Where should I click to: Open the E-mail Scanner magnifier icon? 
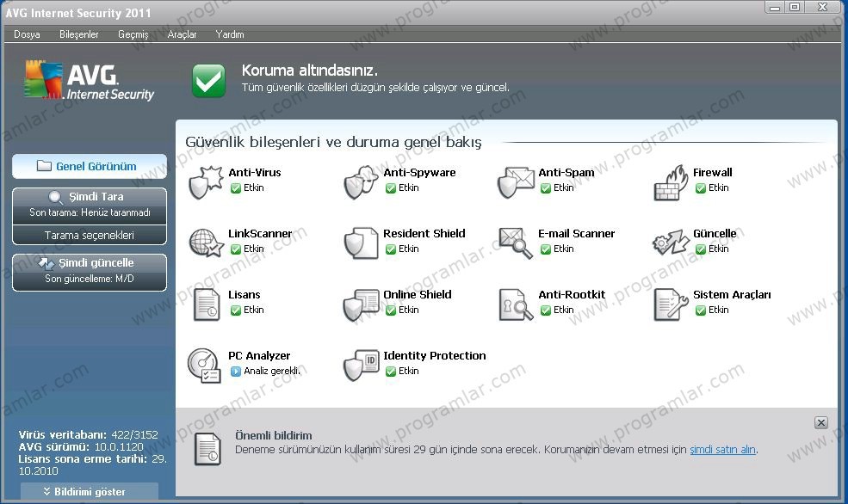(516, 243)
